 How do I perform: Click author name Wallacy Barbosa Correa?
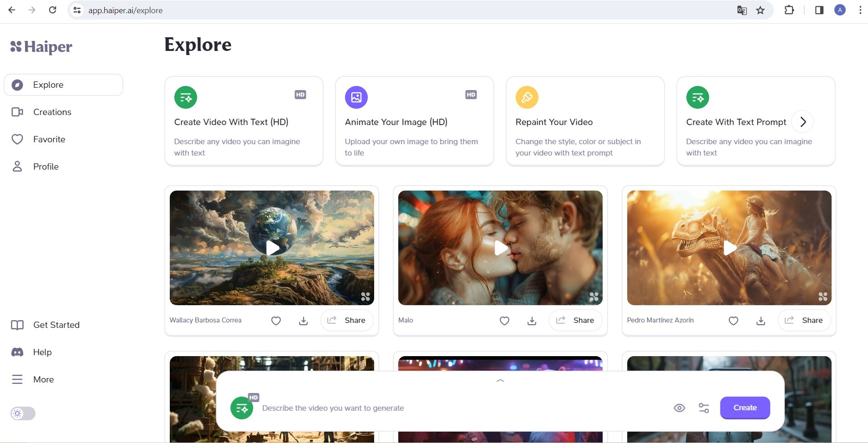(x=206, y=320)
